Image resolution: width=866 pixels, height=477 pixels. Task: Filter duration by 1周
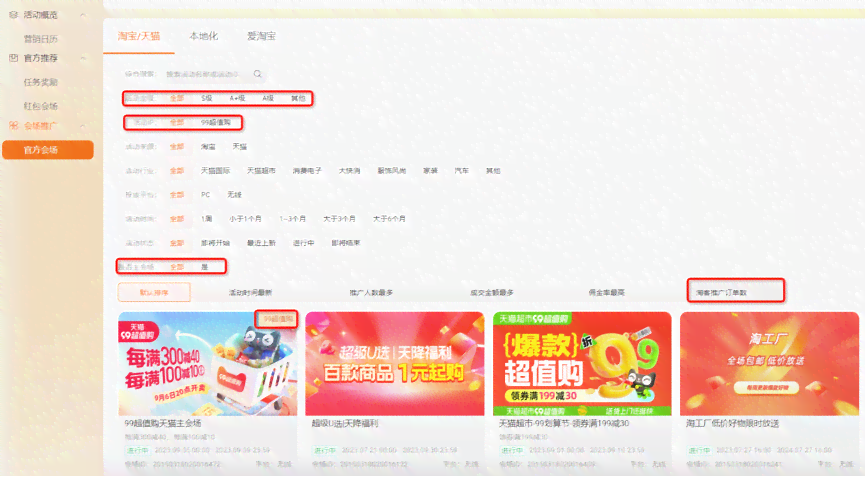[x=207, y=219]
